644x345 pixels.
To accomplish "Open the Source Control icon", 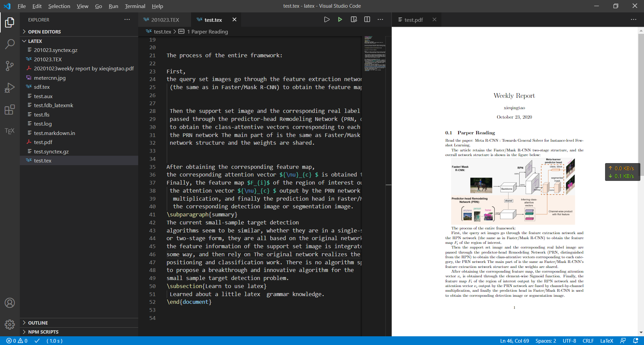I will point(10,66).
